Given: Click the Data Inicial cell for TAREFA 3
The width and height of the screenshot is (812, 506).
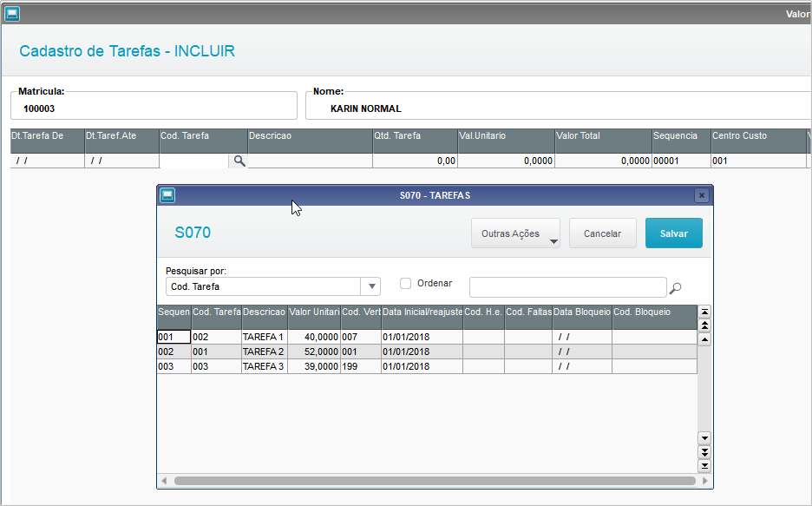Looking at the screenshot, I should point(422,366).
